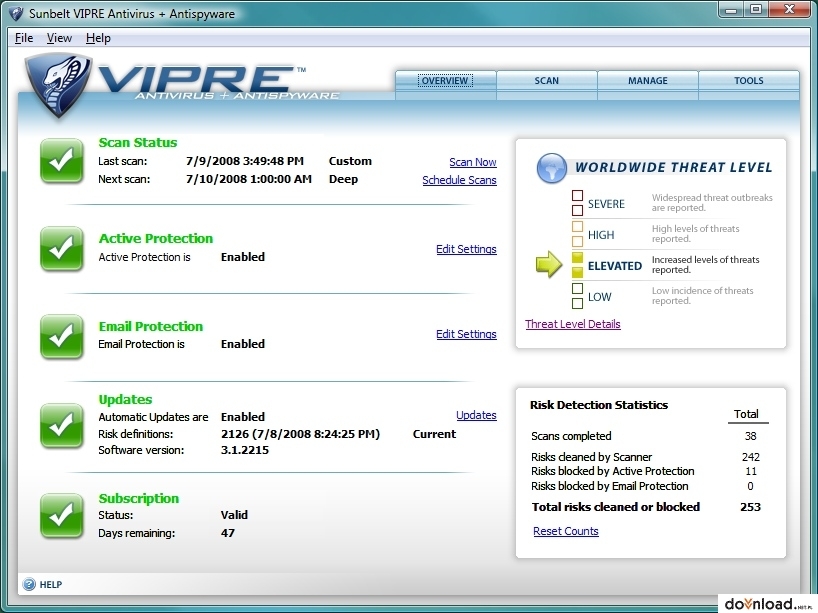The width and height of the screenshot is (818, 613).
Task: Click the Active Protection heading
Action: tap(155, 238)
